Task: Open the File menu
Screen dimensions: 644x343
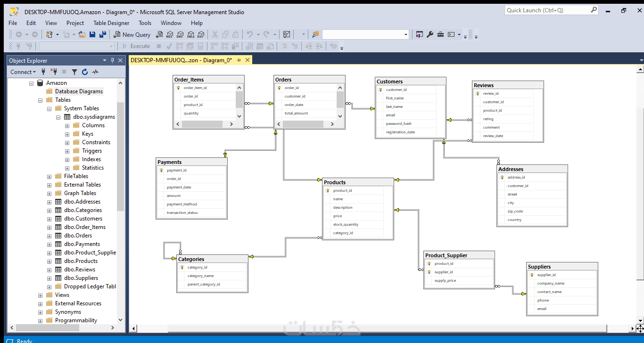Action: click(x=13, y=23)
